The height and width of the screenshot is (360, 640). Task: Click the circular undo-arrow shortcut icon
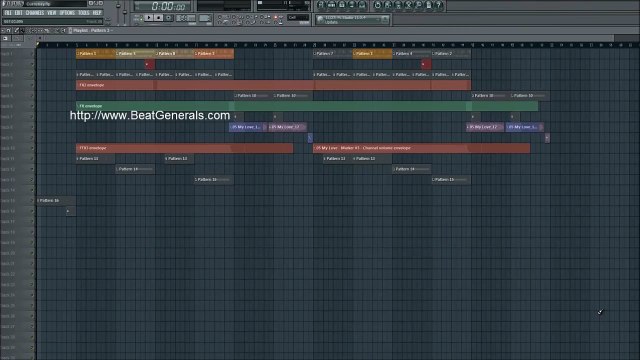378,5
